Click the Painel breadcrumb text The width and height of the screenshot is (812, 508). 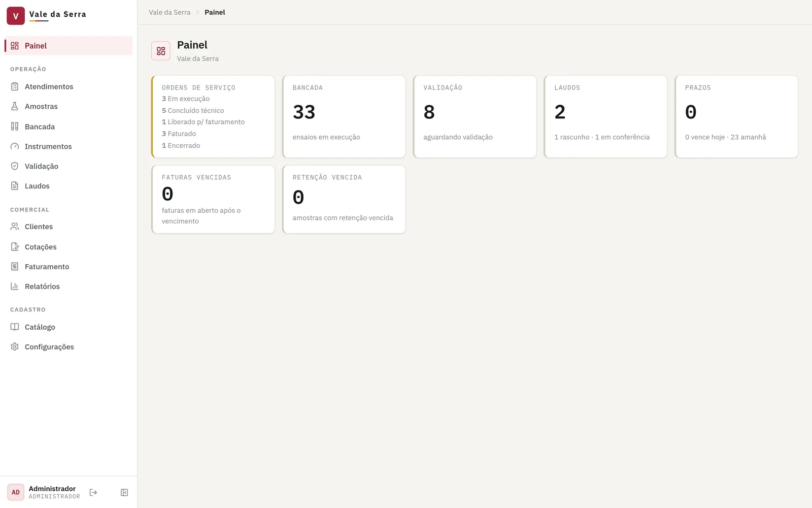[x=215, y=12]
